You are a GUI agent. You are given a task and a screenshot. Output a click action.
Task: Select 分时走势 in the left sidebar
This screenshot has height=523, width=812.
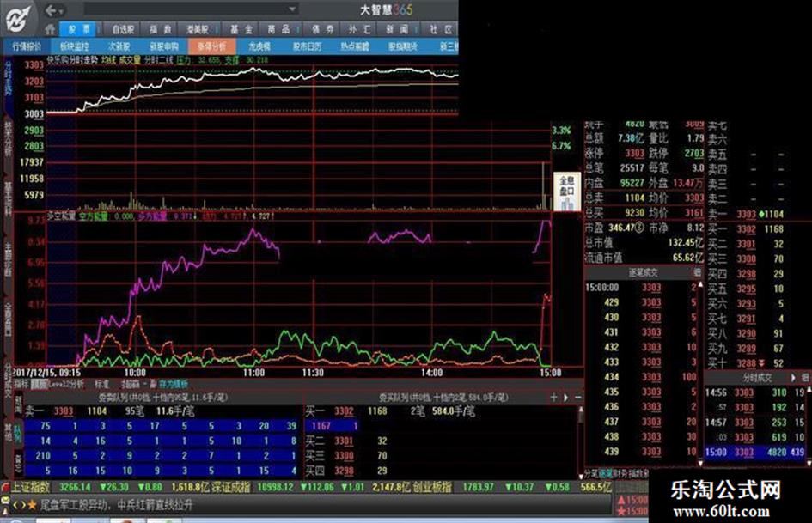[9, 78]
